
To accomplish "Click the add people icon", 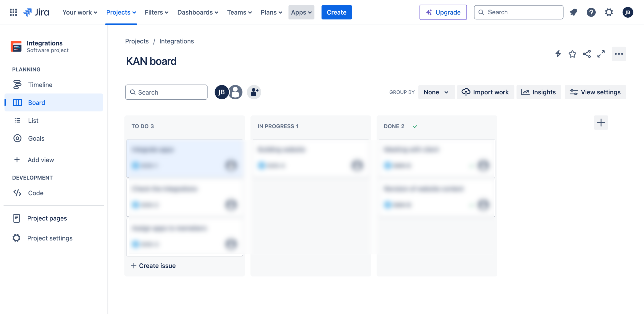I will pos(254,92).
